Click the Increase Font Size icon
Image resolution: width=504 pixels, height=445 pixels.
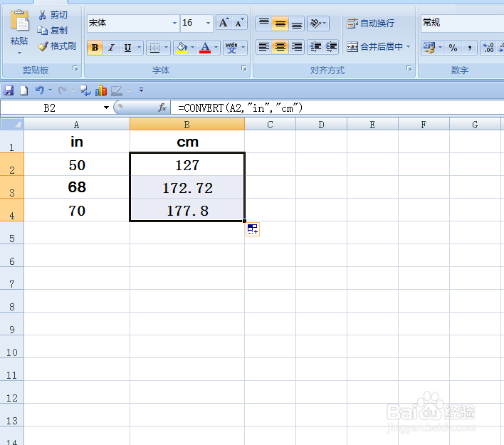[224, 23]
